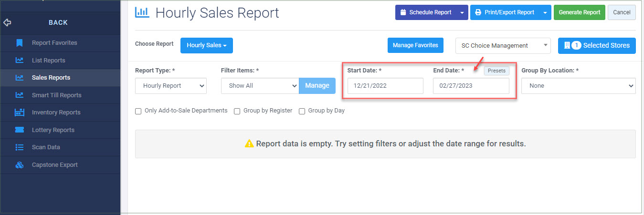Open the Group By Location dropdown
The height and width of the screenshot is (215, 644).
pyautogui.click(x=578, y=86)
